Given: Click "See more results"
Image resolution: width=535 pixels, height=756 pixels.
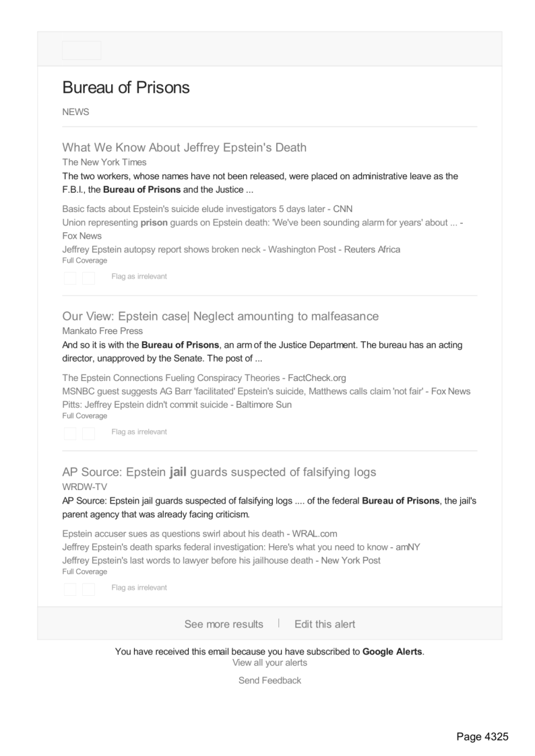Looking at the screenshot, I should coord(224,624).
